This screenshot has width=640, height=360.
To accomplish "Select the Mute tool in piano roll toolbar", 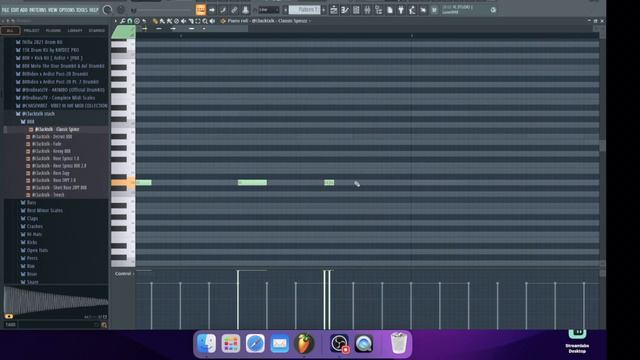I will [184, 21].
